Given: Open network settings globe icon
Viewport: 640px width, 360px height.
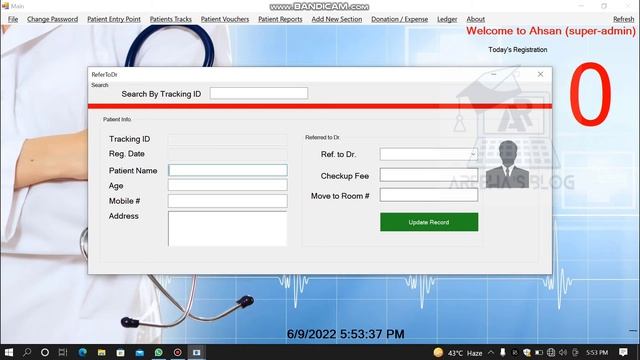Looking at the screenshot, I should (551, 353).
